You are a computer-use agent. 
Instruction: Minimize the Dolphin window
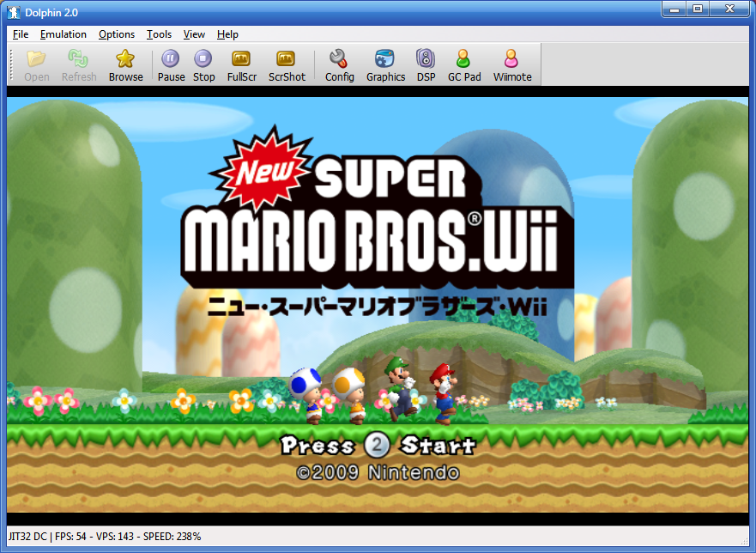[674, 9]
